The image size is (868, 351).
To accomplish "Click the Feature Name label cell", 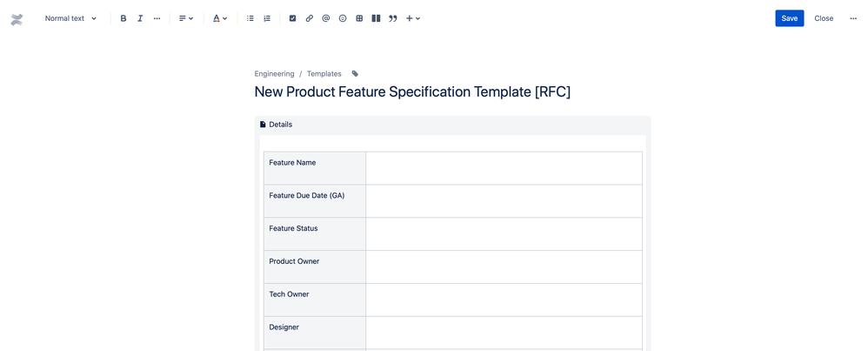I will click(x=315, y=168).
